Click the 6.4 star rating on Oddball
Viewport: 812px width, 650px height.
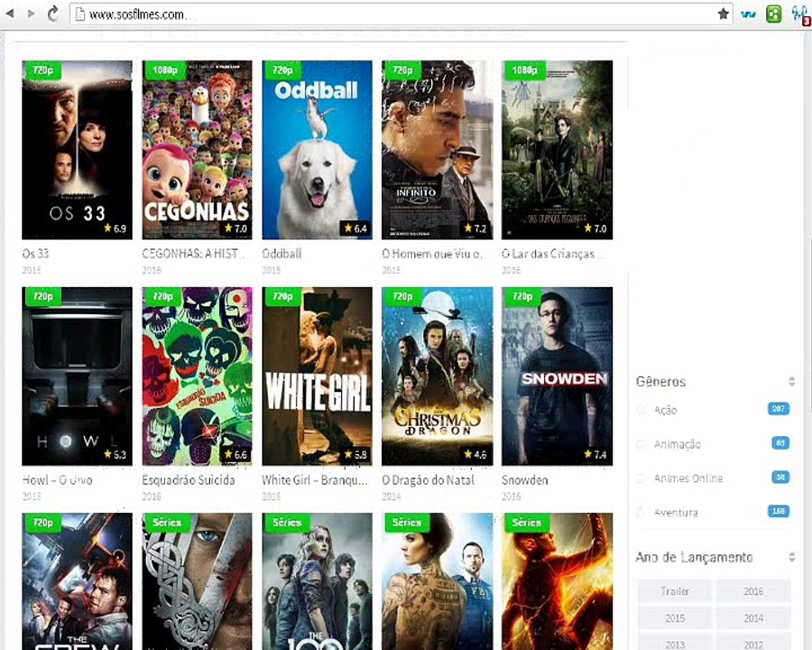coord(355,228)
